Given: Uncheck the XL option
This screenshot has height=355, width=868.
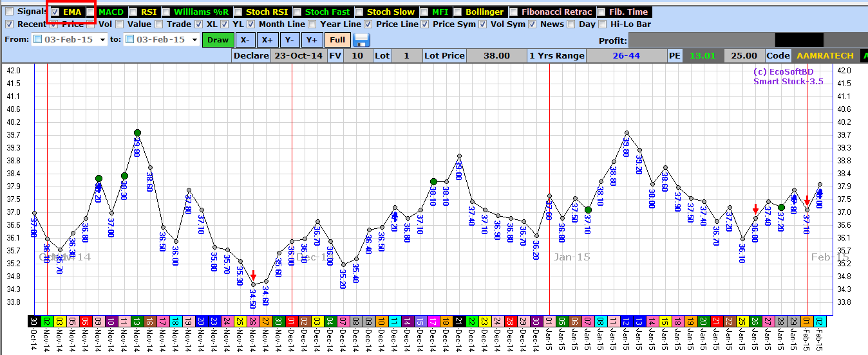Looking at the screenshot, I should pyautogui.click(x=198, y=24).
